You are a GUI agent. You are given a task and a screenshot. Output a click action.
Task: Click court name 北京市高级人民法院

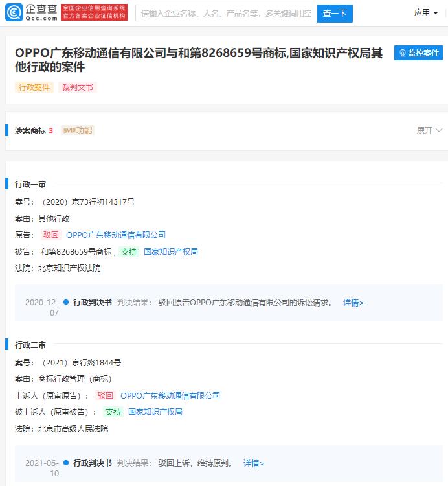click(x=73, y=429)
